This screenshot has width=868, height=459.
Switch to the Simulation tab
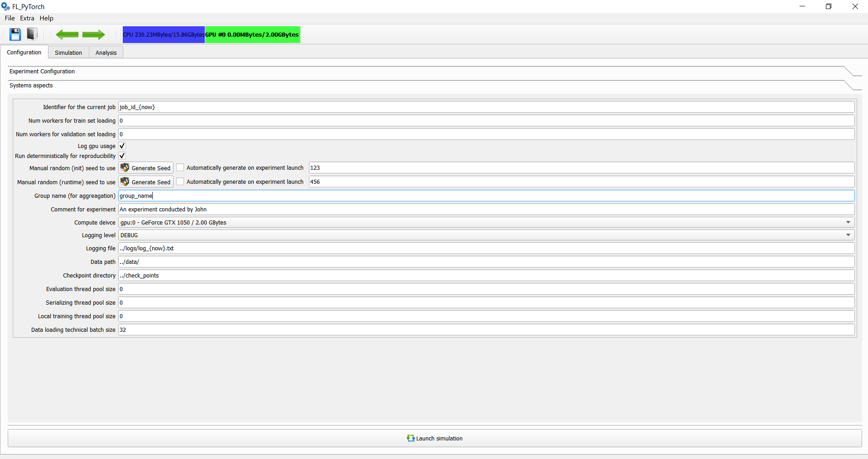click(68, 53)
